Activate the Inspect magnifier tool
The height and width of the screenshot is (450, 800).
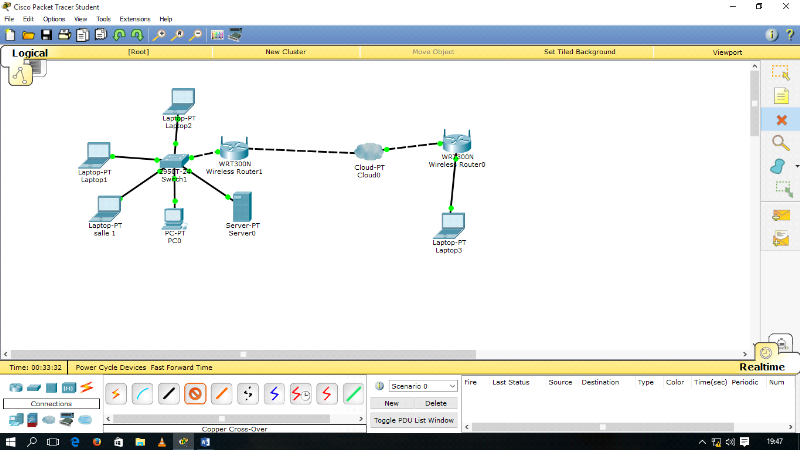(780, 143)
